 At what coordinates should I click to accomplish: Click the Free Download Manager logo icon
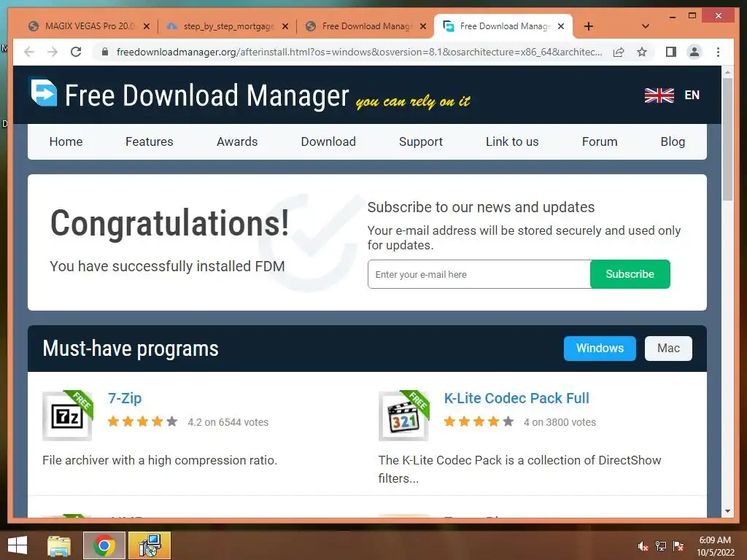tap(44, 93)
